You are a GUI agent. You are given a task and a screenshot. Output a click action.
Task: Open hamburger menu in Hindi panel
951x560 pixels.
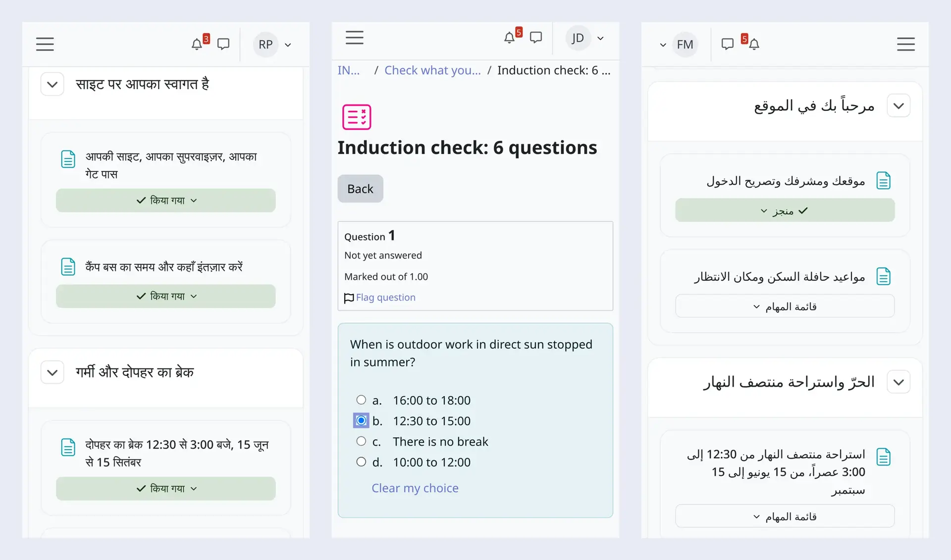pos(45,44)
